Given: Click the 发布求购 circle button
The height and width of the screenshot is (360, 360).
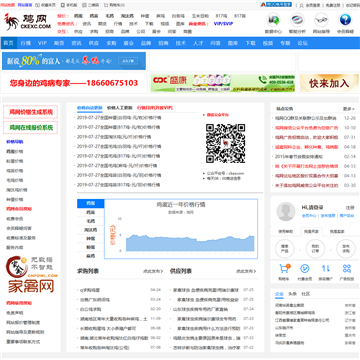Looking at the screenshot, I should tap(346, 248).
